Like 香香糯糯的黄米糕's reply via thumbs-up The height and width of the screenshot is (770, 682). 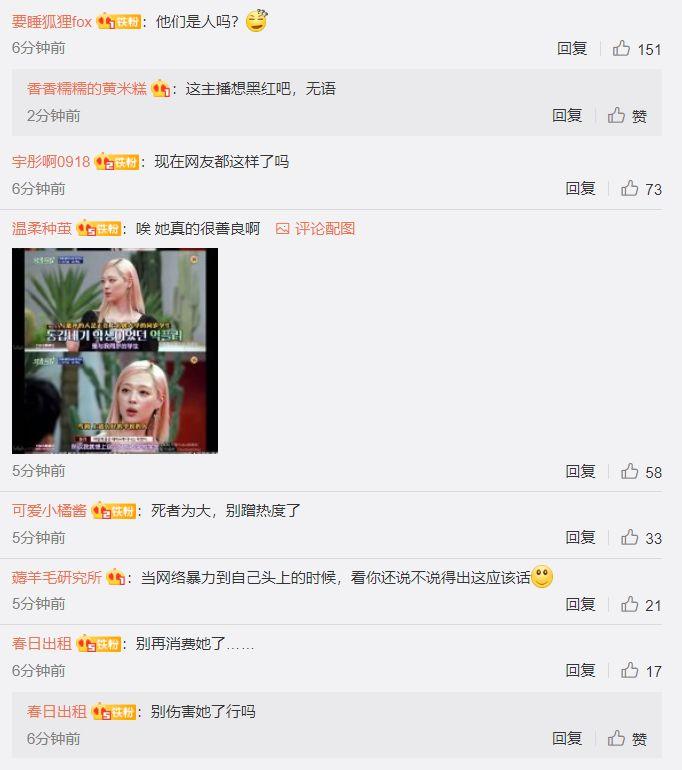pos(616,115)
